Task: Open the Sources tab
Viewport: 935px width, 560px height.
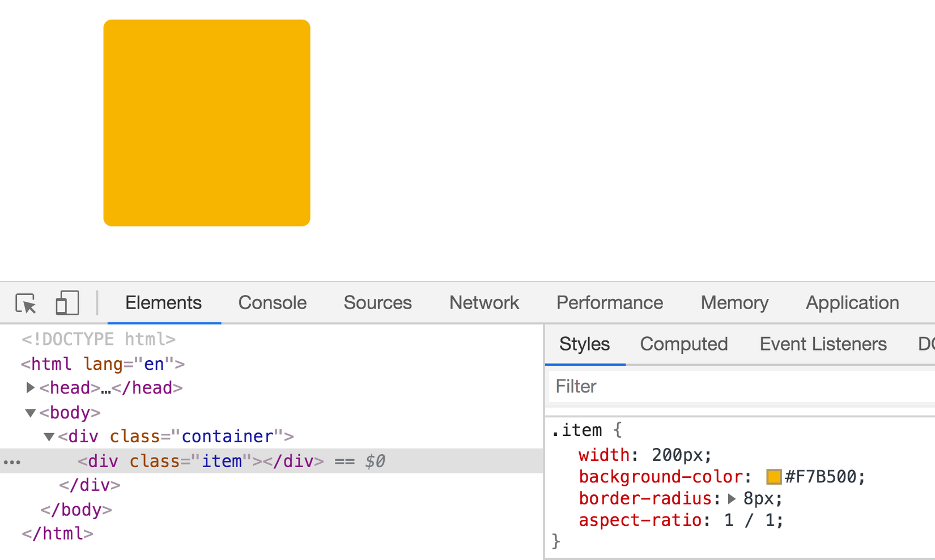Action: pyautogui.click(x=377, y=303)
